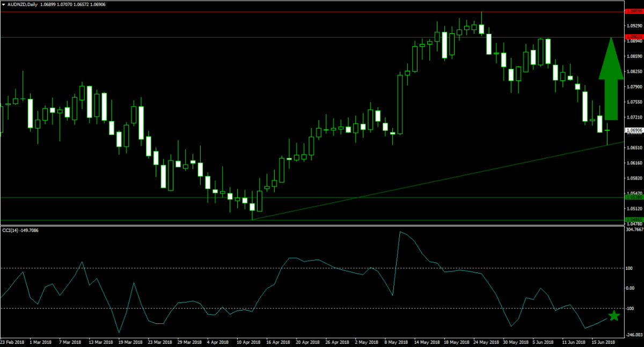Click the 1.08250 price axis label
644x347 pixels.
point(634,71)
